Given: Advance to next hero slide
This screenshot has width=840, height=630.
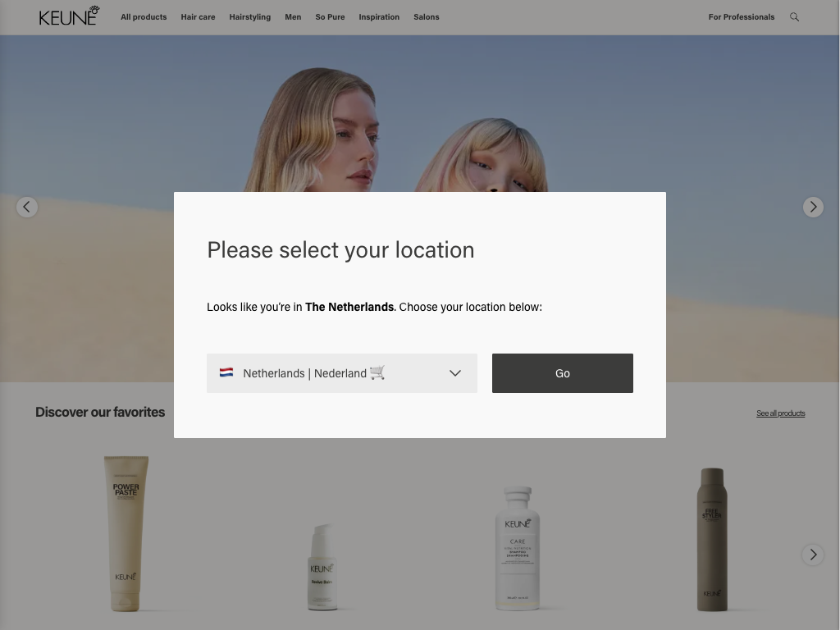Looking at the screenshot, I should 813,207.
